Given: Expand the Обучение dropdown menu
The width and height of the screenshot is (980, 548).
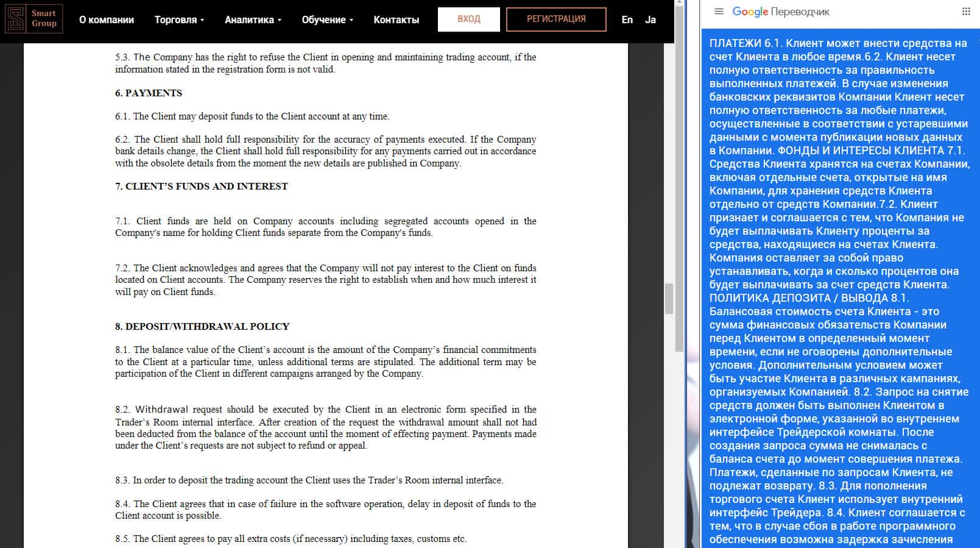Looking at the screenshot, I should pyautogui.click(x=327, y=20).
